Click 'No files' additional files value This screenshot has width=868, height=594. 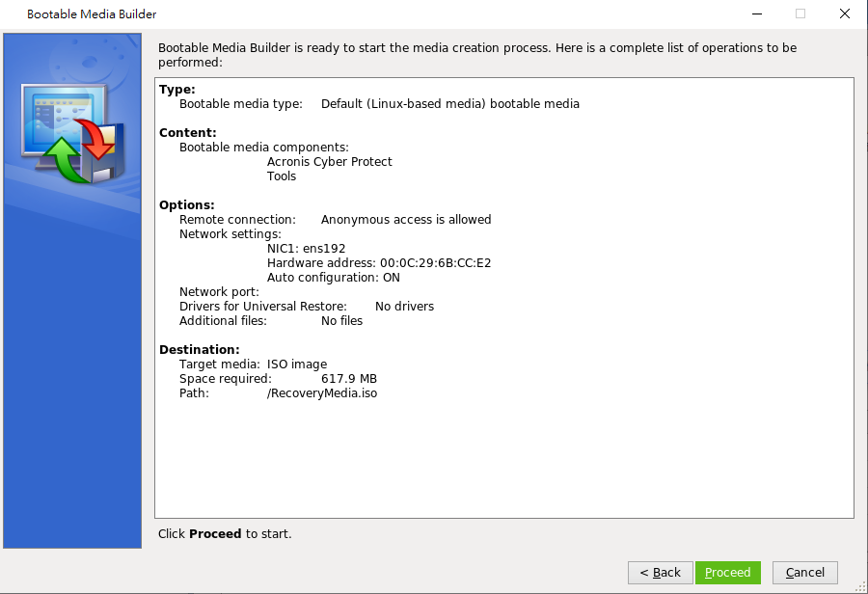click(341, 320)
